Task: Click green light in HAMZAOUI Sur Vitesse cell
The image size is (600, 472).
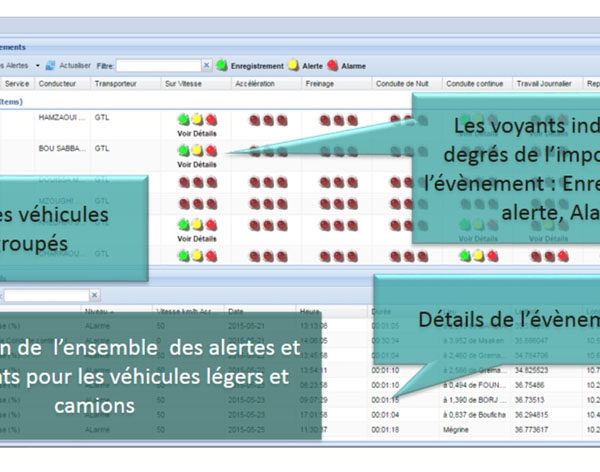Action: 184,119
